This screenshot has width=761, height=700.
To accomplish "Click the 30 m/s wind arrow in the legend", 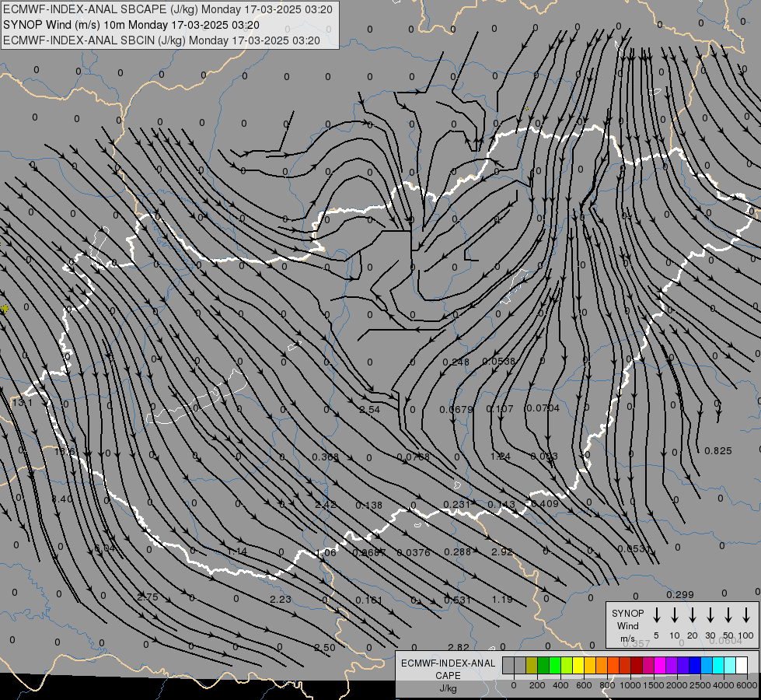I will pyautogui.click(x=710, y=614).
